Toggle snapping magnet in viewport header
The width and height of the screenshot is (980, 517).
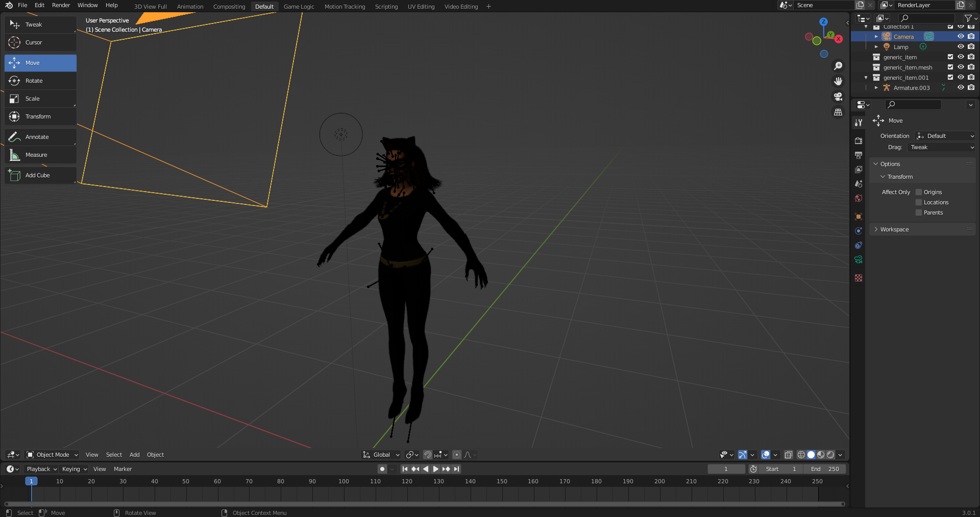(x=428, y=455)
